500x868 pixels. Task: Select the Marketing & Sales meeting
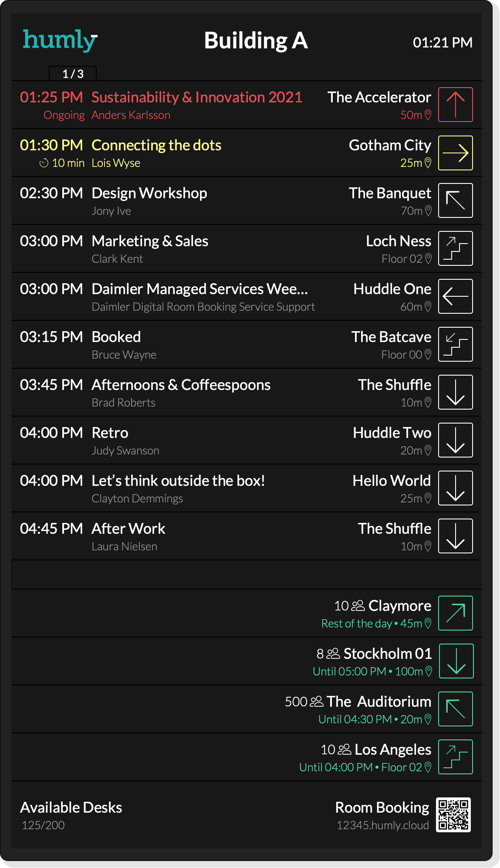coord(150,241)
